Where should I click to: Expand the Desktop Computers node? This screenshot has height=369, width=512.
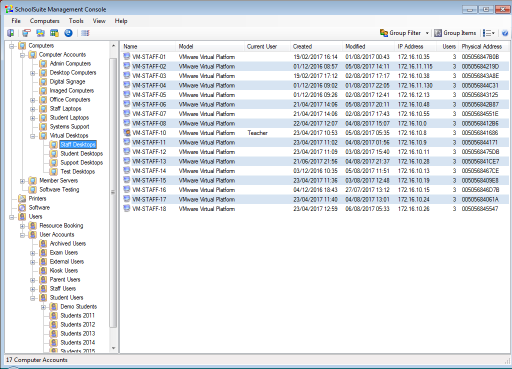[x=33, y=73]
